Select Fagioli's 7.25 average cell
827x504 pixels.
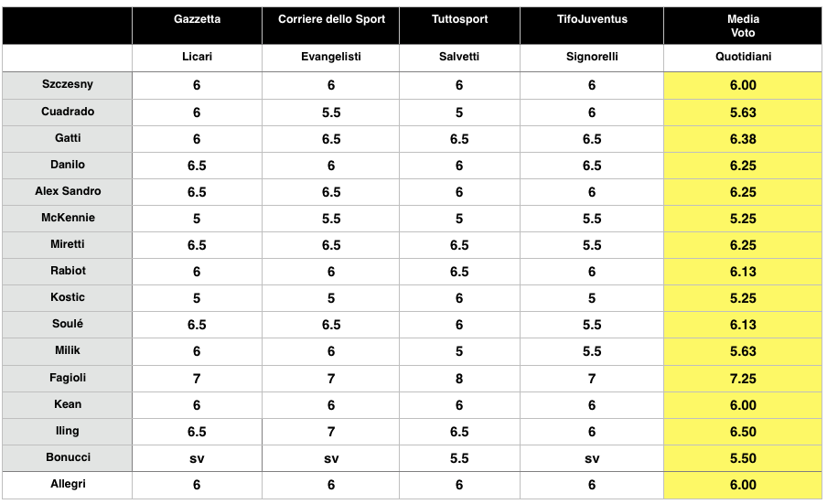(x=743, y=378)
